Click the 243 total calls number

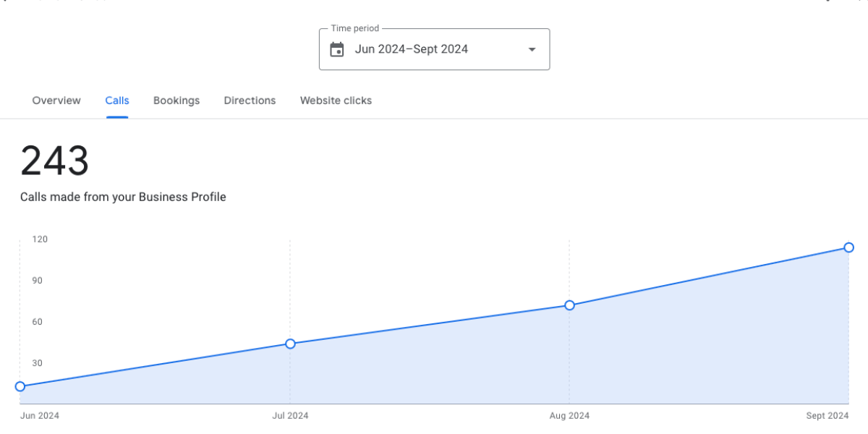[54, 161]
